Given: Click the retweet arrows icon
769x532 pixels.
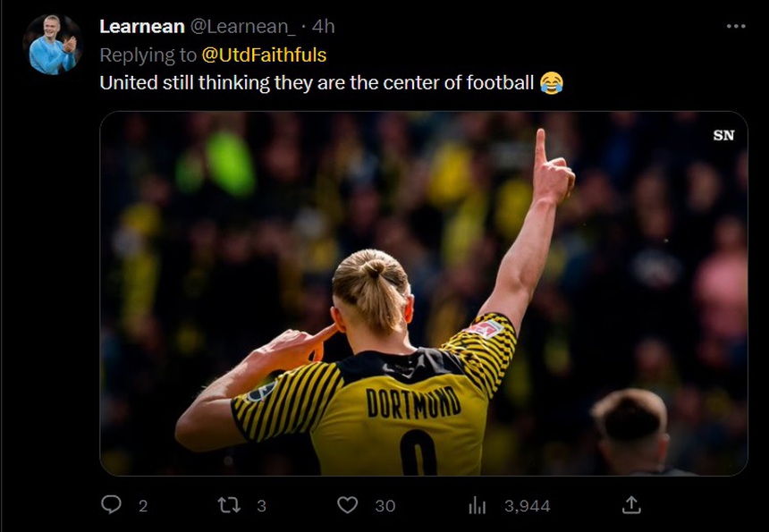Looking at the screenshot, I should click(x=229, y=505).
